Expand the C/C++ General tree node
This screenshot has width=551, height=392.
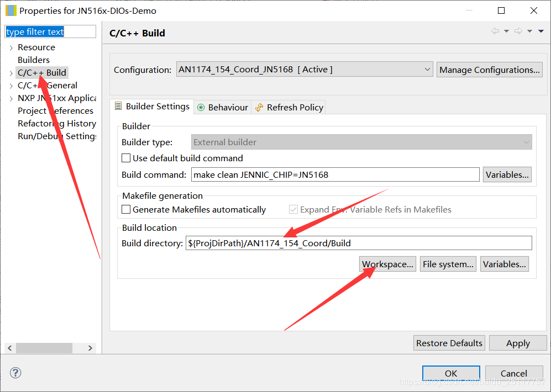pos(11,86)
